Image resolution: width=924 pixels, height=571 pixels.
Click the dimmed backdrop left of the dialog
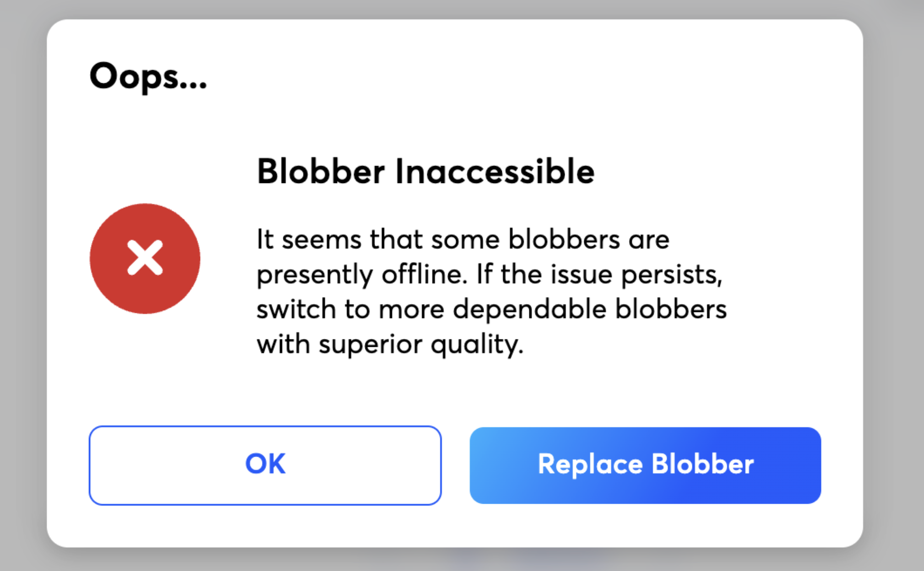point(22,284)
